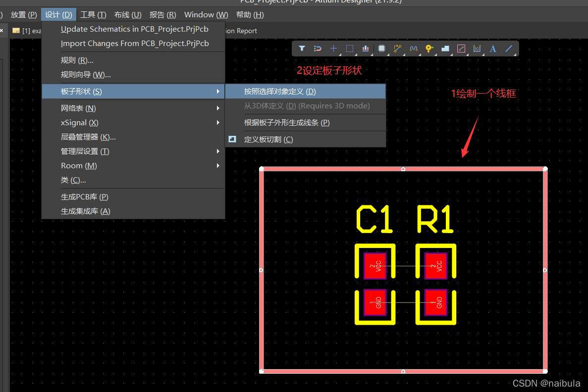This screenshot has width=588, height=392.
Task: Click R1 GND pad 1
Action: click(436, 302)
